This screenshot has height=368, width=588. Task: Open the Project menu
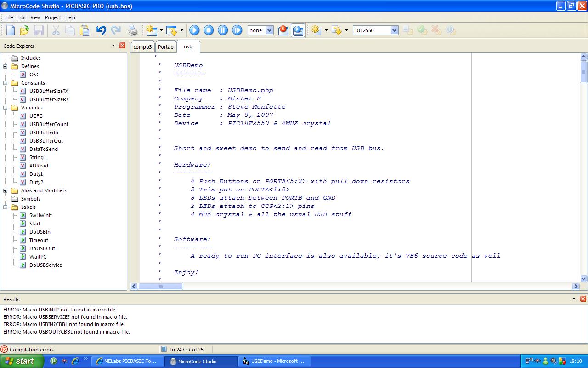[x=53, y=17]
